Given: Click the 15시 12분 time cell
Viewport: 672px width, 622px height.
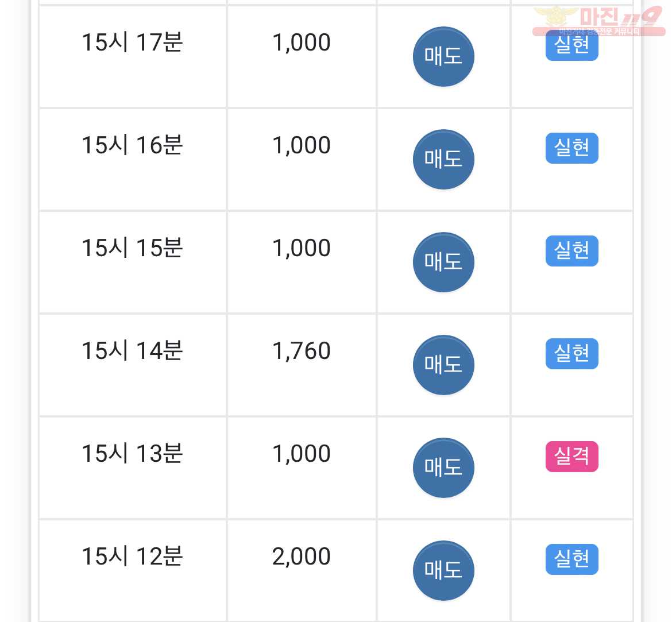Looking at the screenshot, I should pos(133,570).
